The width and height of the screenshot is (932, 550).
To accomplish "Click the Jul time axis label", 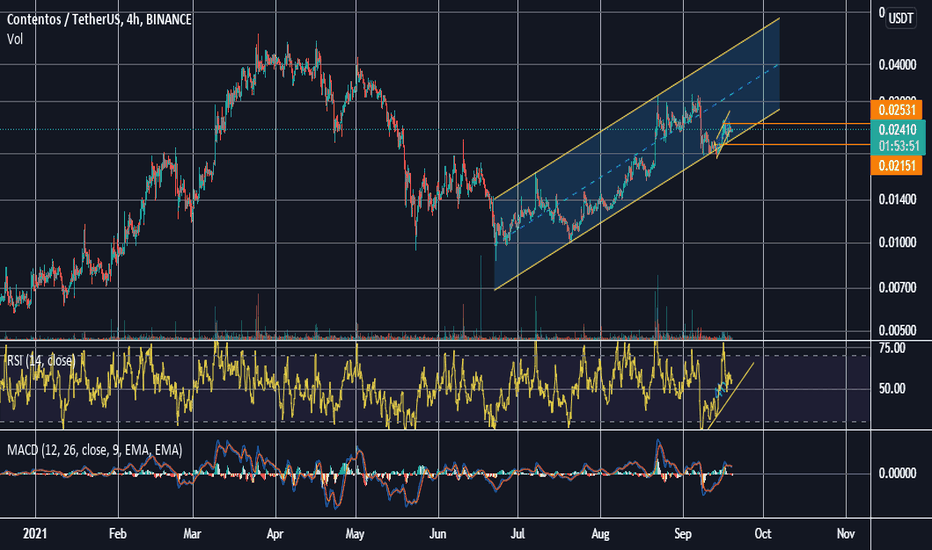I will pyautogui.click(x=518, y=533).
